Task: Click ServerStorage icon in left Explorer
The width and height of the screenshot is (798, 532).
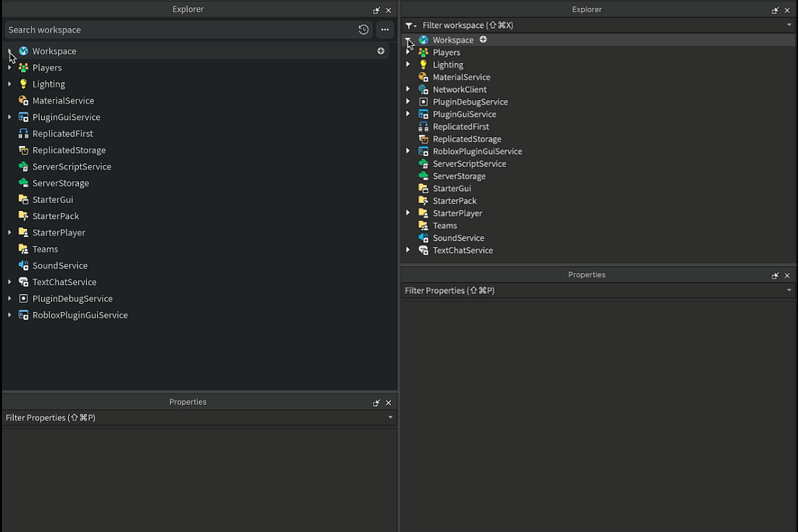Action: [x=23, y=183]
